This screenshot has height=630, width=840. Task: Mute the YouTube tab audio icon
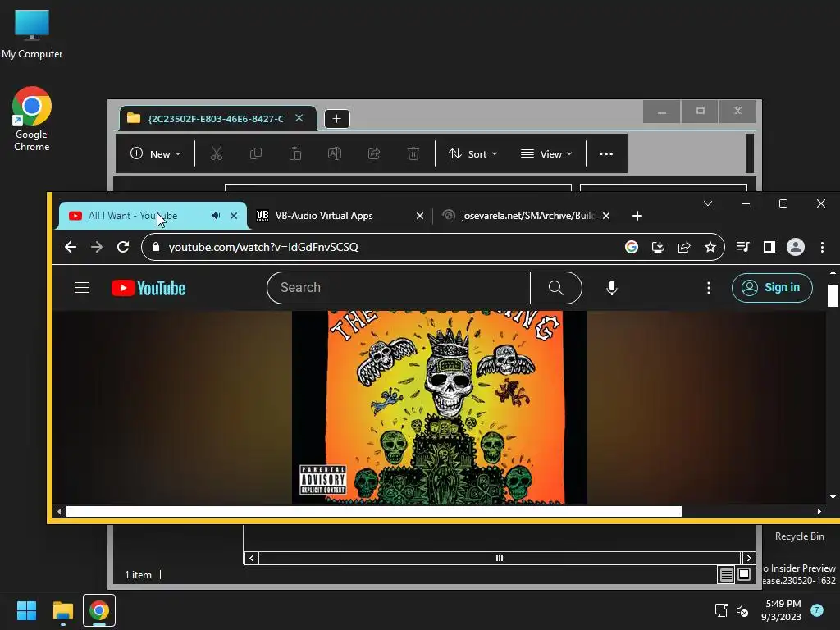pos(216,216)
